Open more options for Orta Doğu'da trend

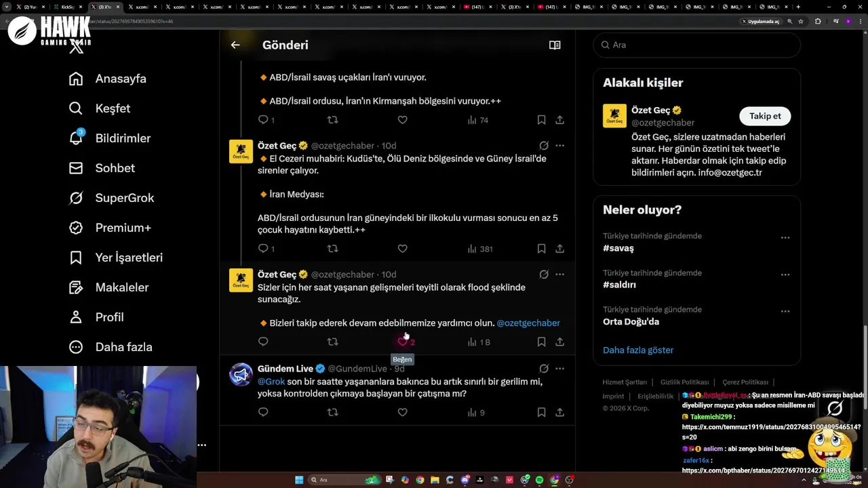pyautogui.click(x=785, y=311)
